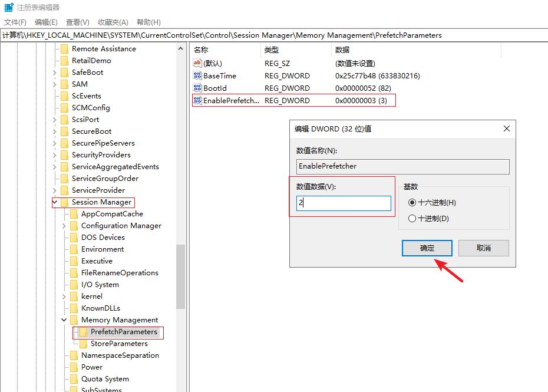Screen dimensions: 548x392
Task: Click the BootId DWORD value icon
Action: (197, 88)
